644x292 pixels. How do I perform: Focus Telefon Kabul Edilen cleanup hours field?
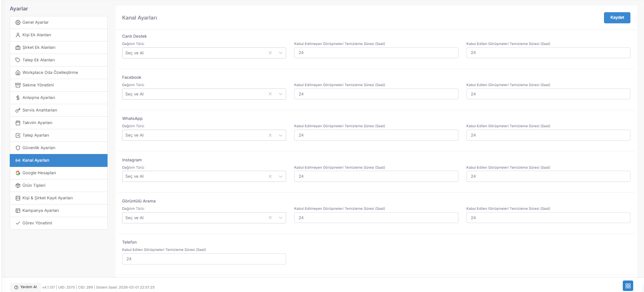[204, 259]
